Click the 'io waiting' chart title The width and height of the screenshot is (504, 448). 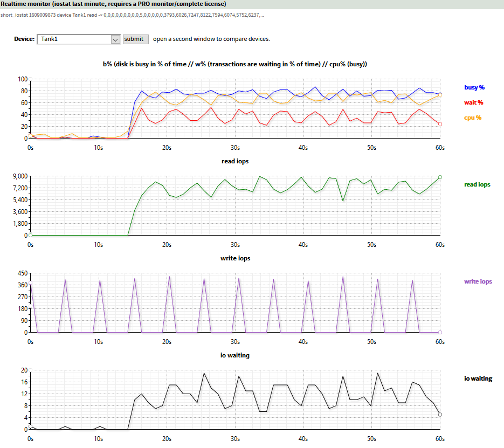(235, 355)
